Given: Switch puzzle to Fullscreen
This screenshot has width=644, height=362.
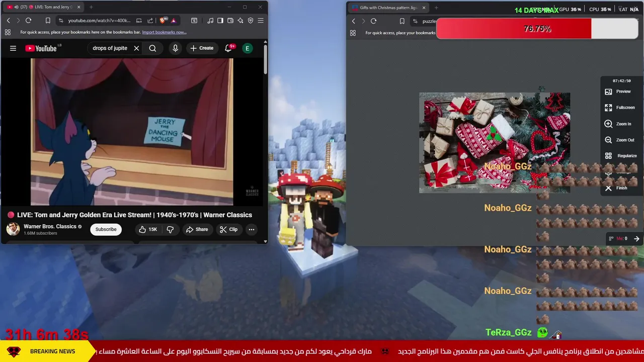Looking at the screenshot, I should (620, 108).
